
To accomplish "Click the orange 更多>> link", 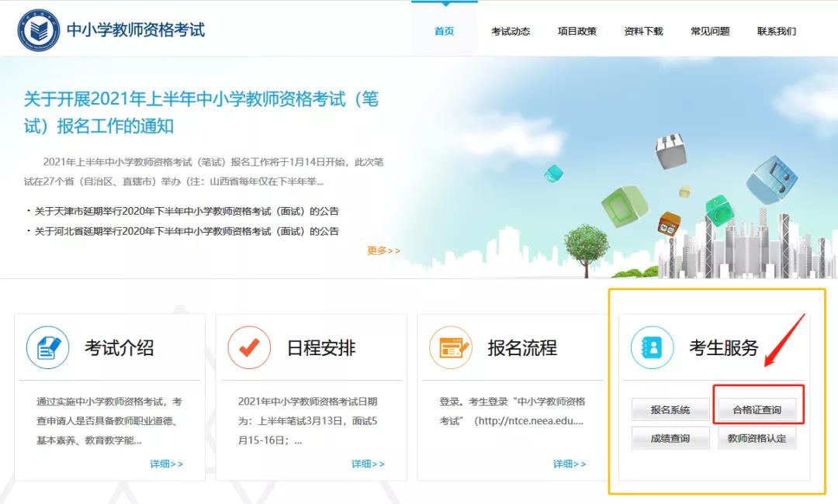I will pyautogui.click(x=383, y=250).
